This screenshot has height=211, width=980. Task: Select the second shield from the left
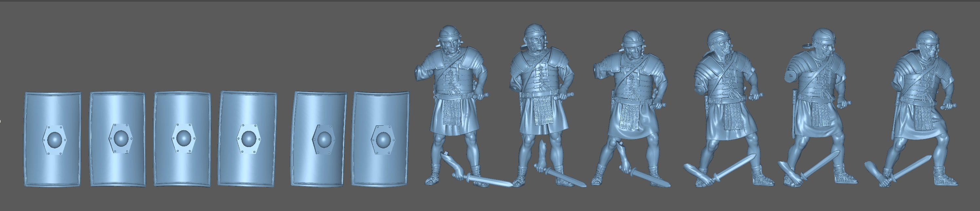click(x=117, y=139)
